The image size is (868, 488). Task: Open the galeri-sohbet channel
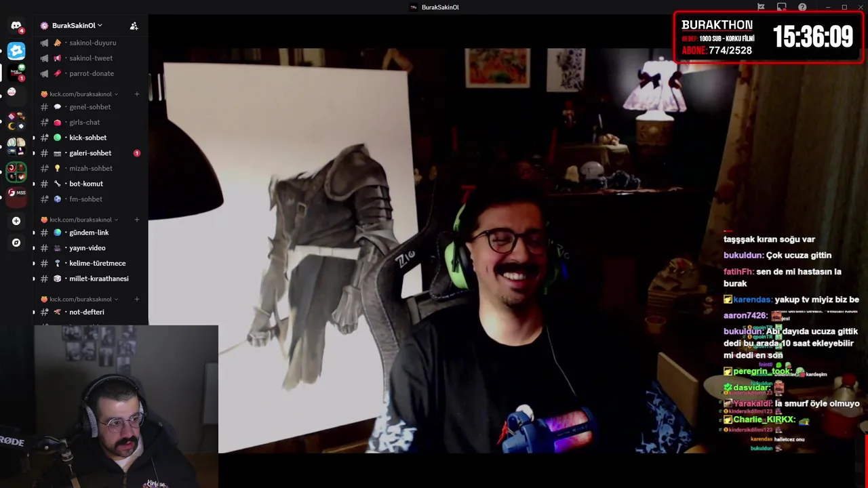pos(90,153)
